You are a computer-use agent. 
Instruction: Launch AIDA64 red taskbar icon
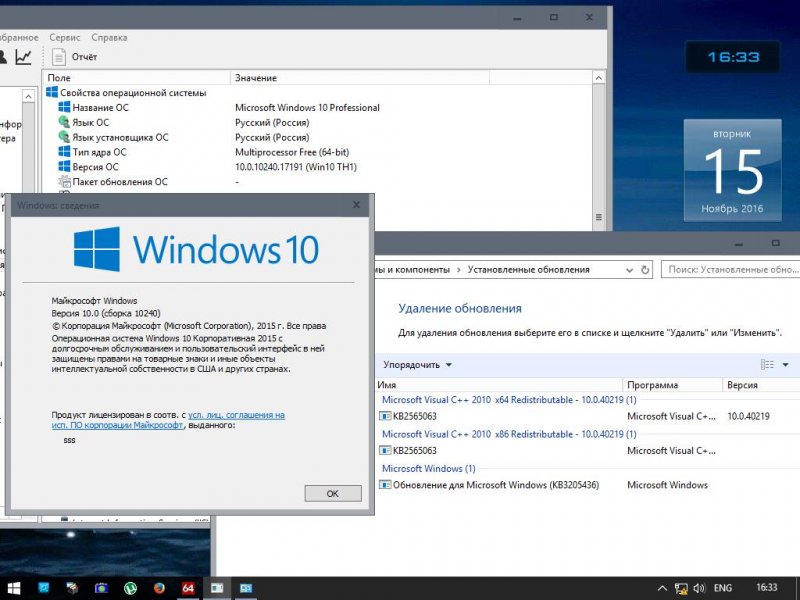coord(188,588)
